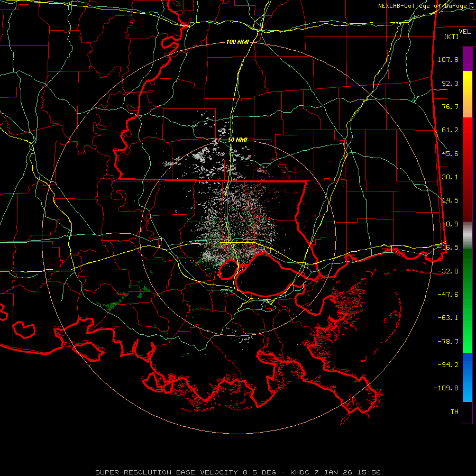Click the 92.3 velocity scale value
Viewport: 476px width, 476px height.
click(x=450, y=83)
